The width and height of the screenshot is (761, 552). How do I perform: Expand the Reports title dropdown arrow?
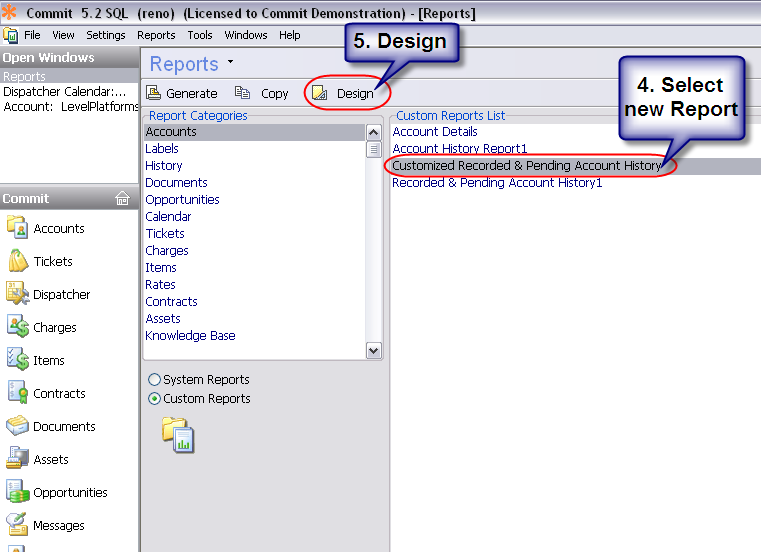point(231,62)
